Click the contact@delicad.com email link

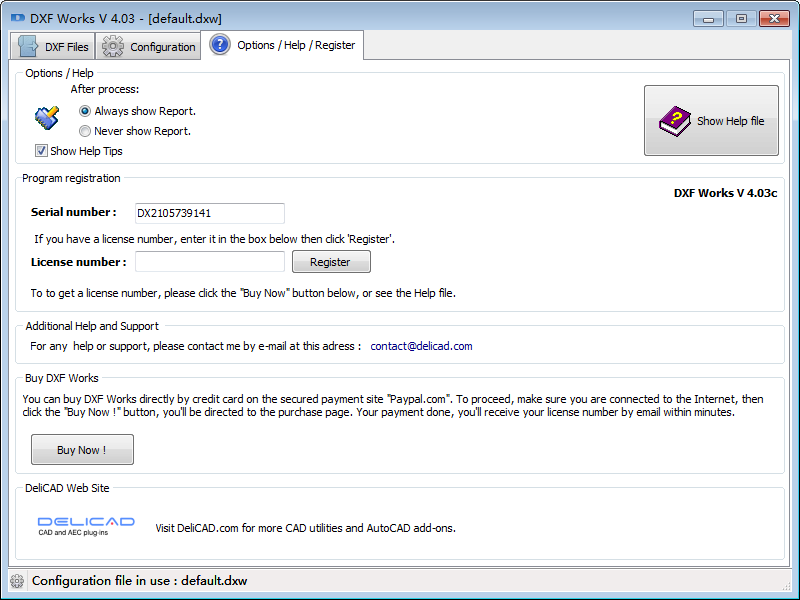click(421, 346)
